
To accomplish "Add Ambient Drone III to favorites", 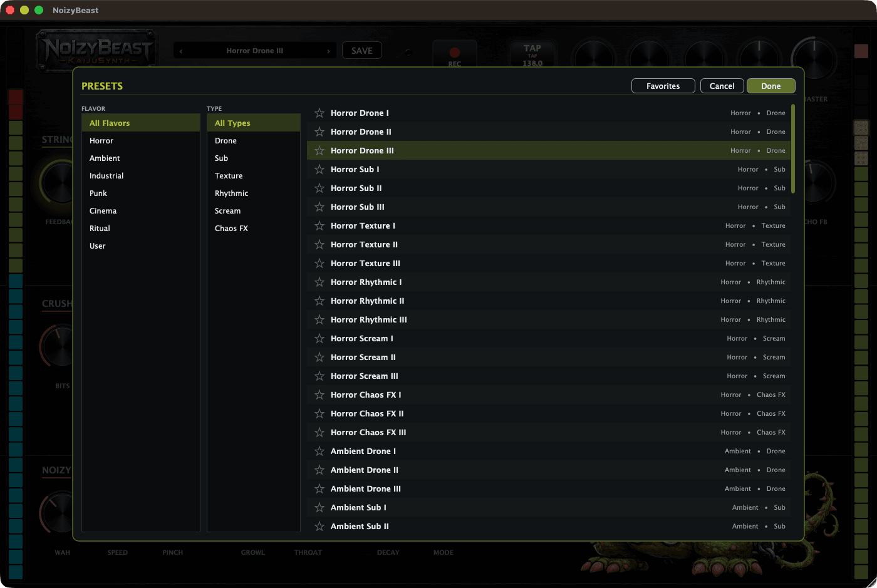I will [x=319, y=489].
